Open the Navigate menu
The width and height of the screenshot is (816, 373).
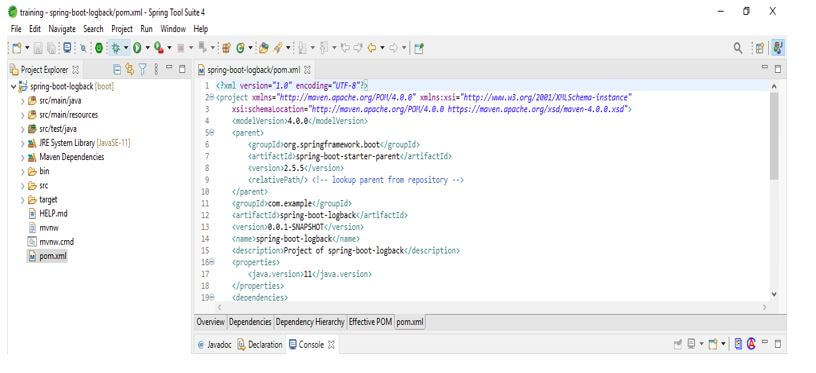[62, 29]
